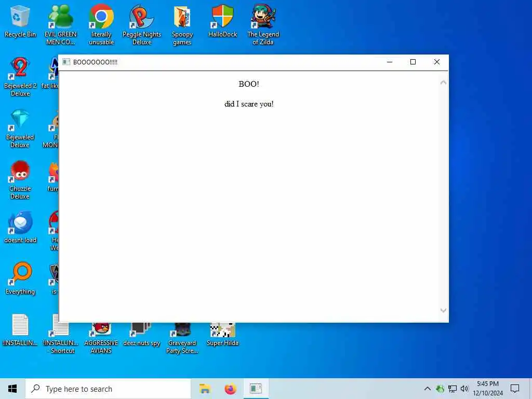Select the Super Hilda shortcut
This screenshot has width=532, height=399.
222,335
